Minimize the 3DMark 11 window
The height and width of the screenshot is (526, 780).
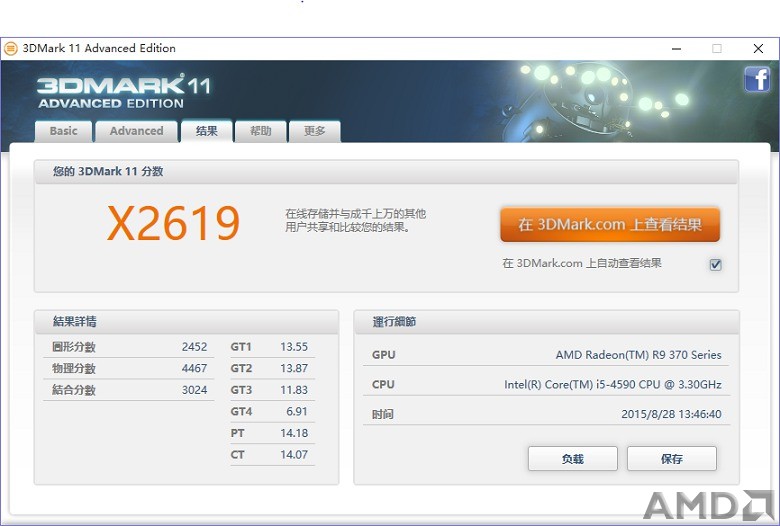(676, 48)
